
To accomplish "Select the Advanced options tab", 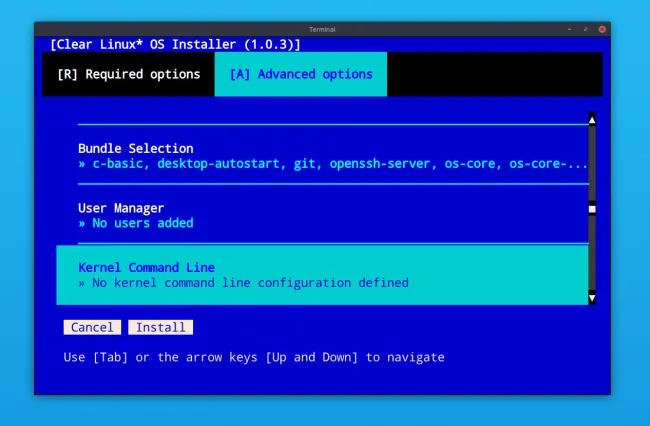I will pos(301,74).
